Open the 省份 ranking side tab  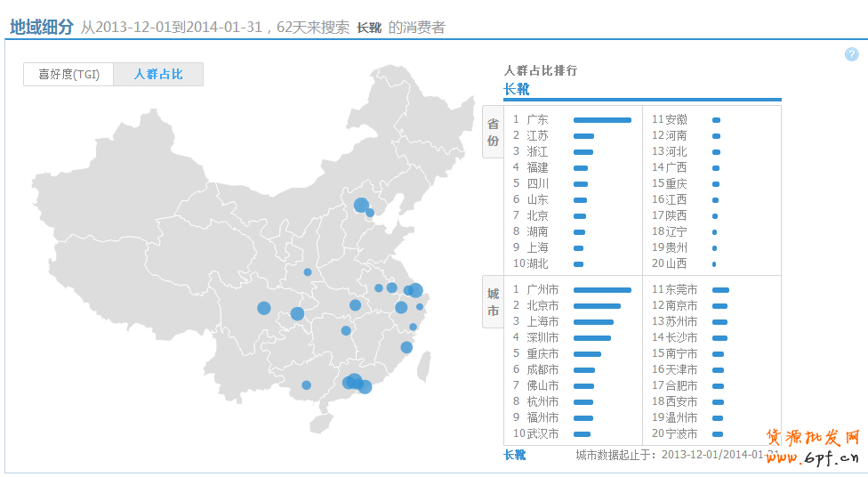(493, 133)
